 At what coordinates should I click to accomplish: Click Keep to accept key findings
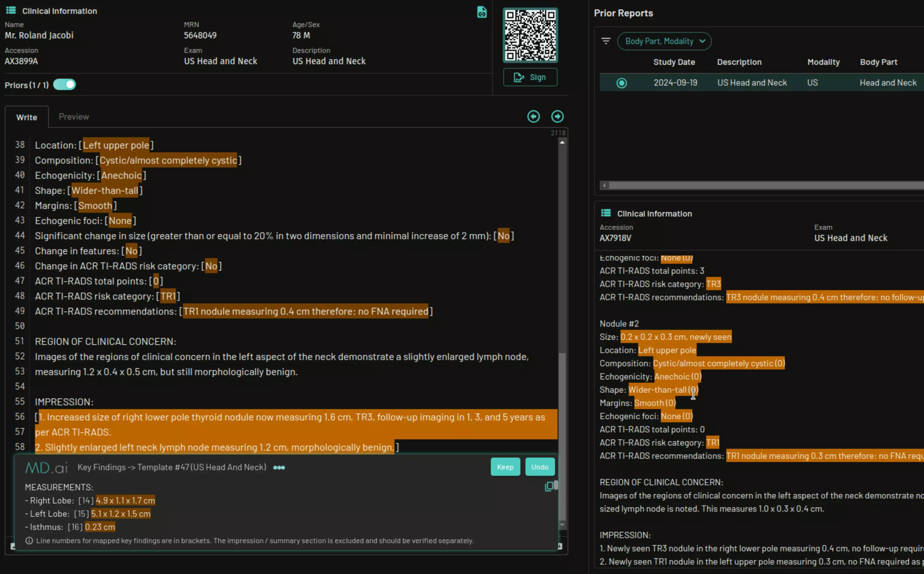[x=505, y=467]
